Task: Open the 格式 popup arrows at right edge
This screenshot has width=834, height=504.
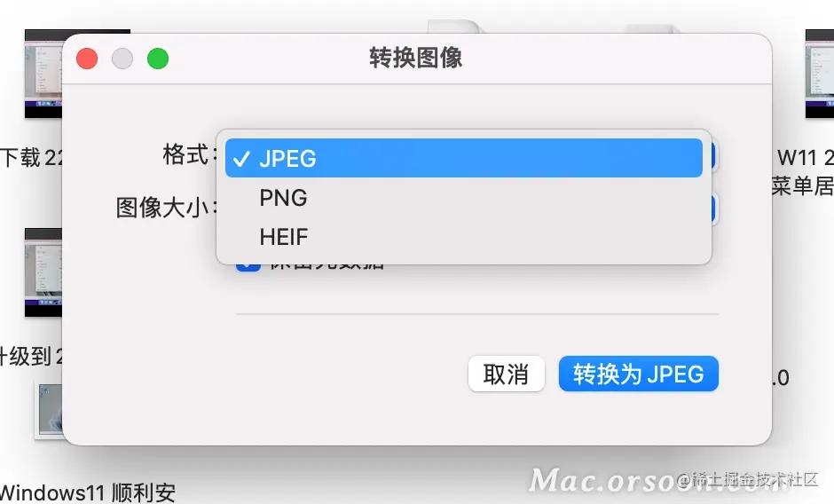Action: pos(712,156)
